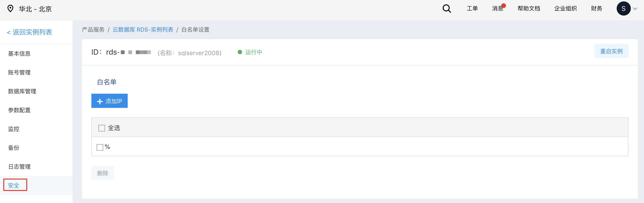Open 帮助文档 in the top bar
The image size is (644, 203).
point(529,8)
